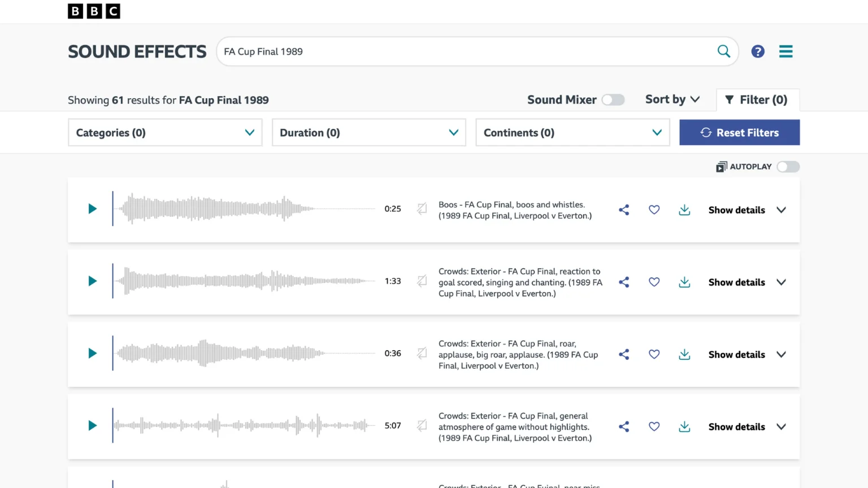Viewport: 868px width, 488px height.
Task: Open the hamburger menu icon
Action: 785,51
